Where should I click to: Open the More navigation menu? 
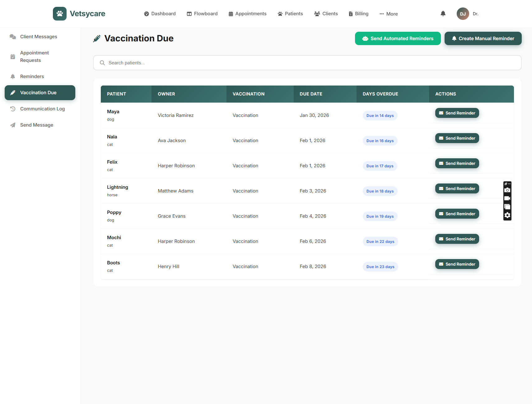tap(389, 14)
